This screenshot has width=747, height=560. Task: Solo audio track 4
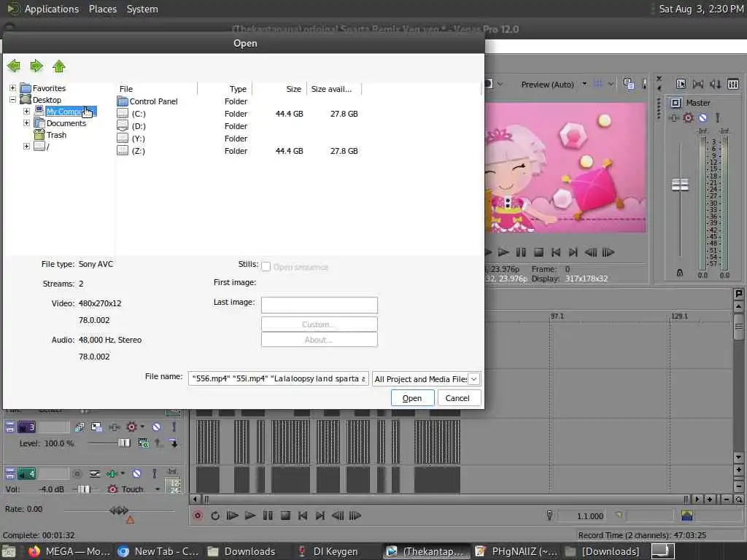(x=154, y=474)
